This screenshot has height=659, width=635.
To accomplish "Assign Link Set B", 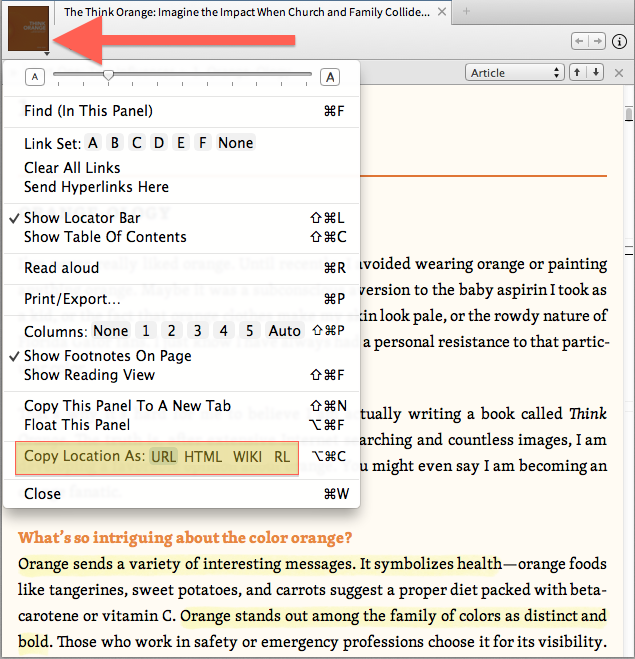I will coord(115,143).
